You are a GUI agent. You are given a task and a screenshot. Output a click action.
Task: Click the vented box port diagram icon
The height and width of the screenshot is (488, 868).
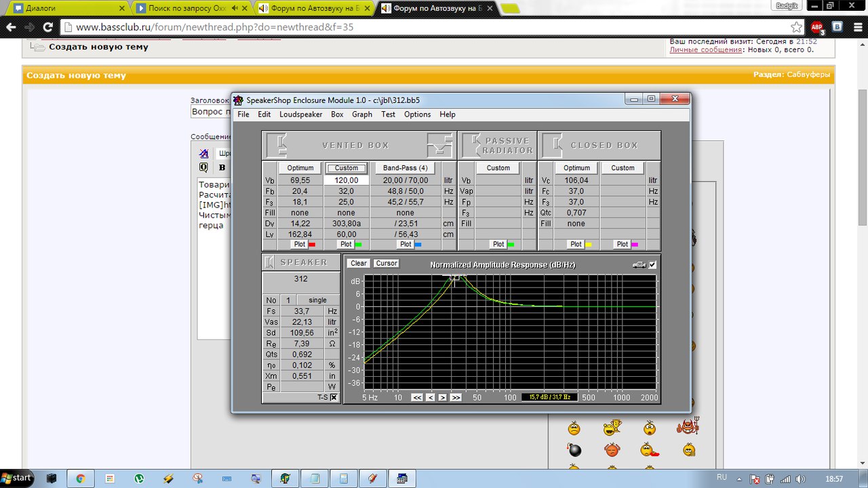coord(439,145)
